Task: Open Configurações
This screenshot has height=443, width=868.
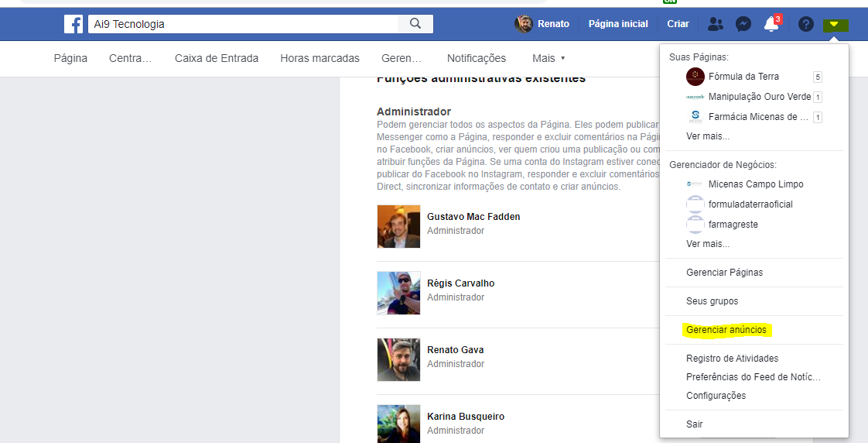Action: pyautogui.click(x=716, y=395)
